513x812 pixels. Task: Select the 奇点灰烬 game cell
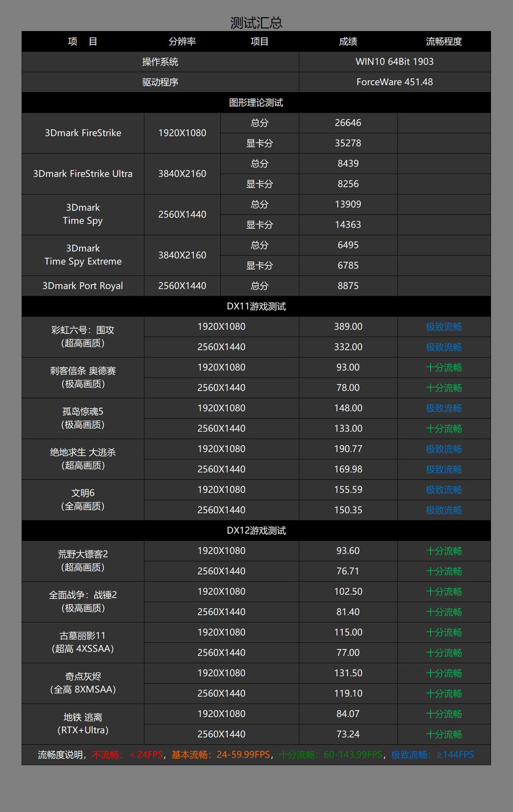(83, 683)
